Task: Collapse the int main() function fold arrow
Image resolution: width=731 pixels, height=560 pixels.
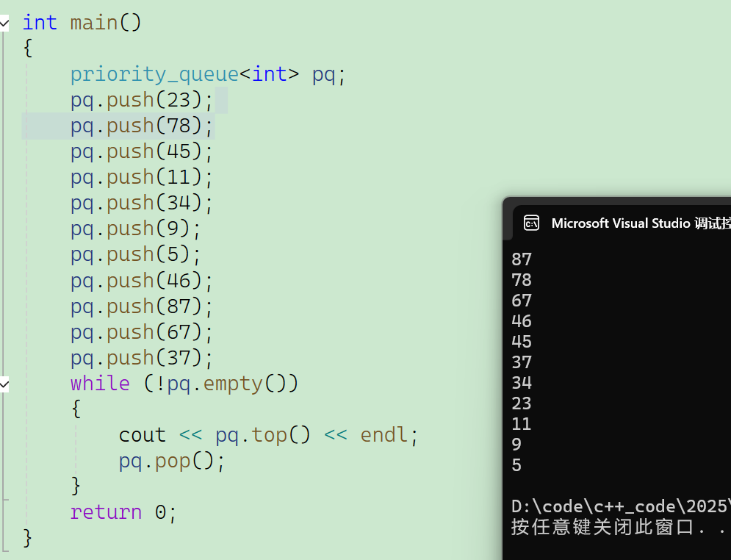Action: pyautogui.click(x=4, y=22)
